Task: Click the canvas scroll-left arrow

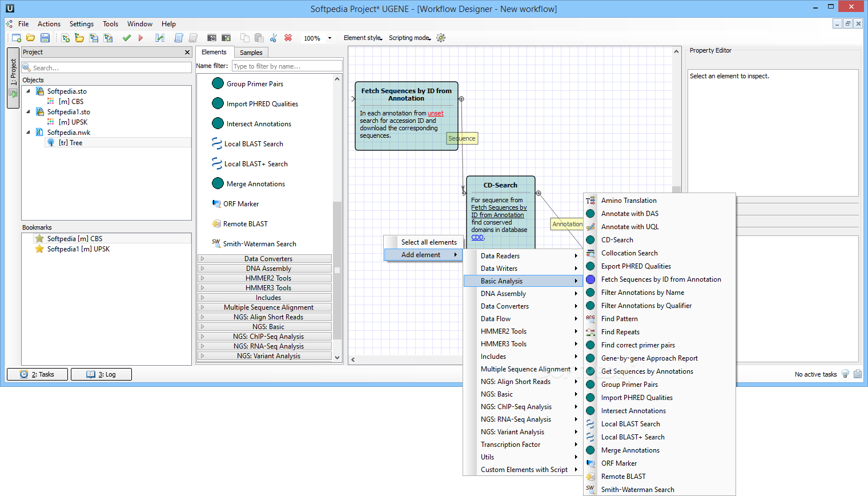Action: (353, 359)
